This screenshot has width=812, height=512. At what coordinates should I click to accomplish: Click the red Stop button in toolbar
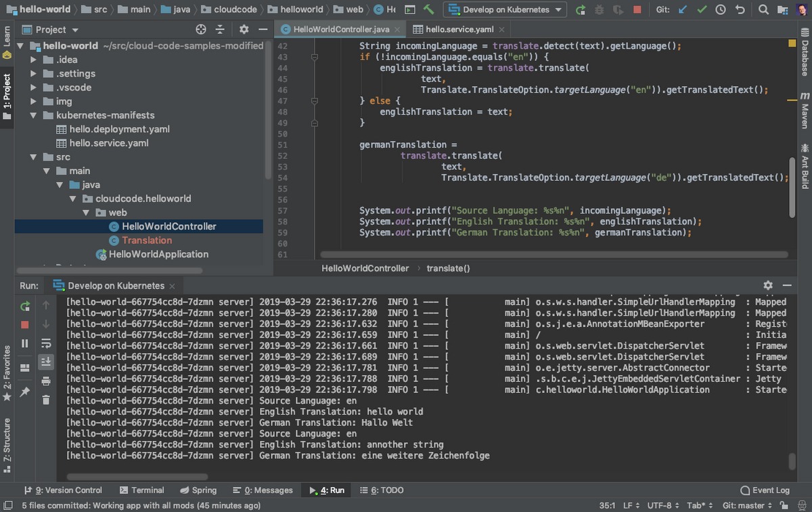pyautogui.click(x=637, y=10)
